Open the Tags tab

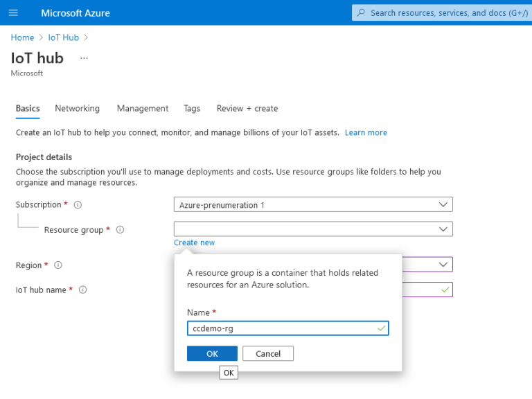pos(192,109)
